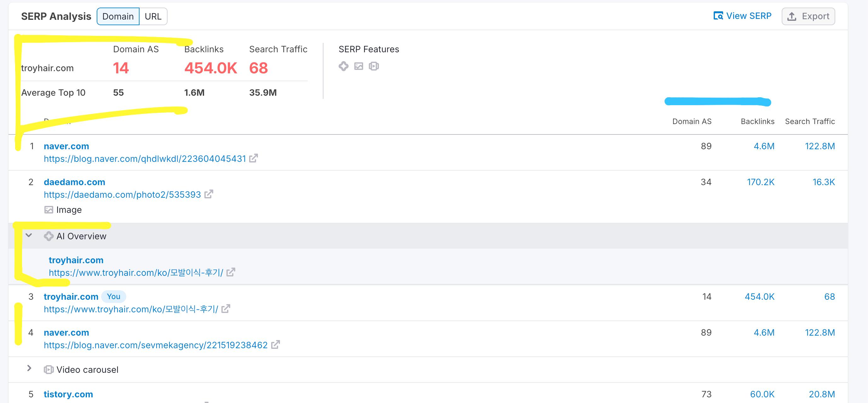Open the troyhair.com domain in row 3
Image resolution: width=868 pixels, height=403 pixels.
[71, 297]
